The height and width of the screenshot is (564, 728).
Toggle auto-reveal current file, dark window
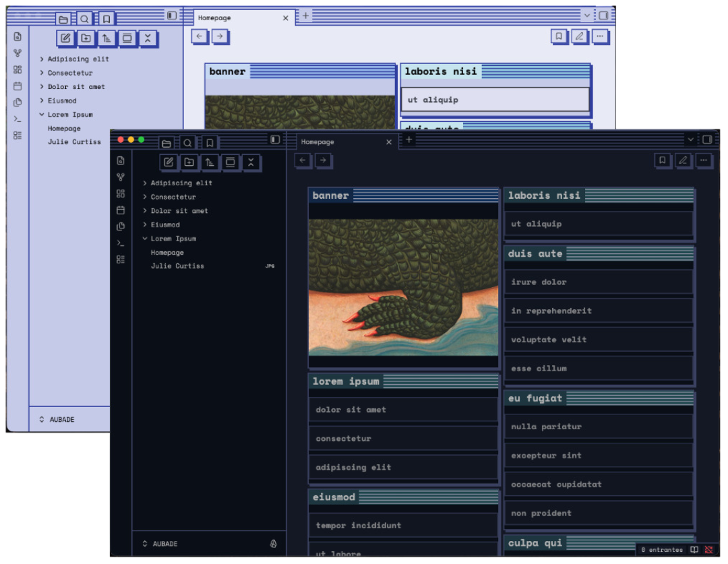click(x=231, y=162)
